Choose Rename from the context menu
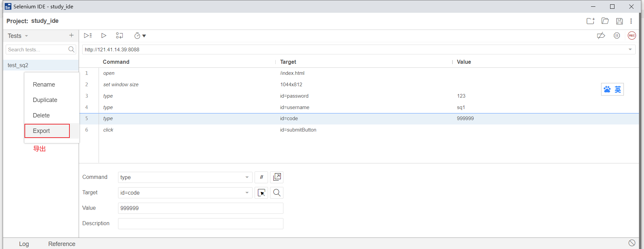The image size is (644, 249). click(44, 85)
